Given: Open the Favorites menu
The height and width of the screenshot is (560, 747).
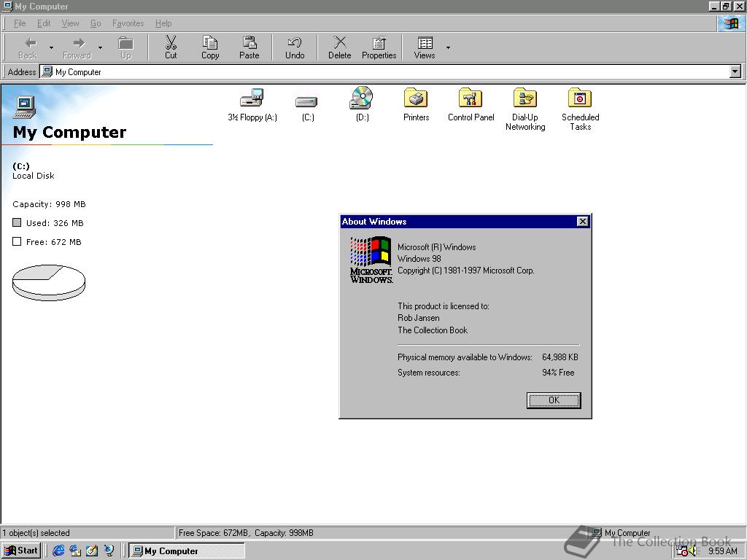Looking at the screenshot, I should pyautogui.click(x=128, y=23).
